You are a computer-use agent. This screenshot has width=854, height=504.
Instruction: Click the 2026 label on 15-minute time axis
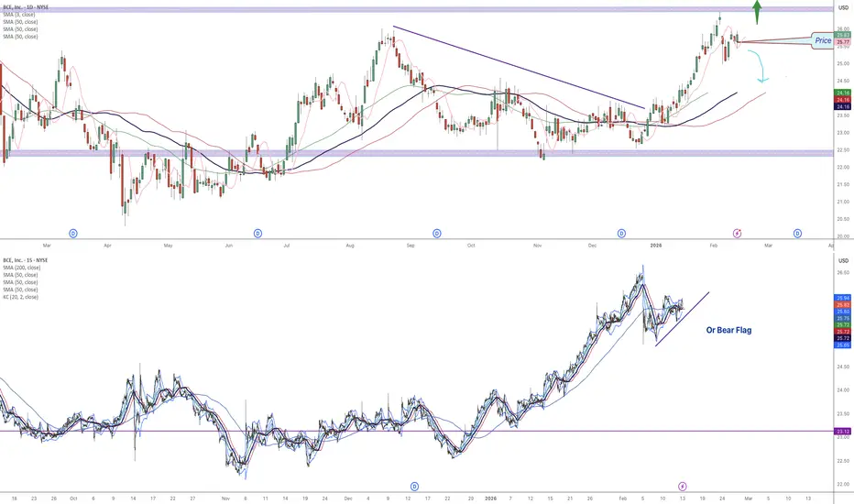pyautogui.click(x=491, y=498)
